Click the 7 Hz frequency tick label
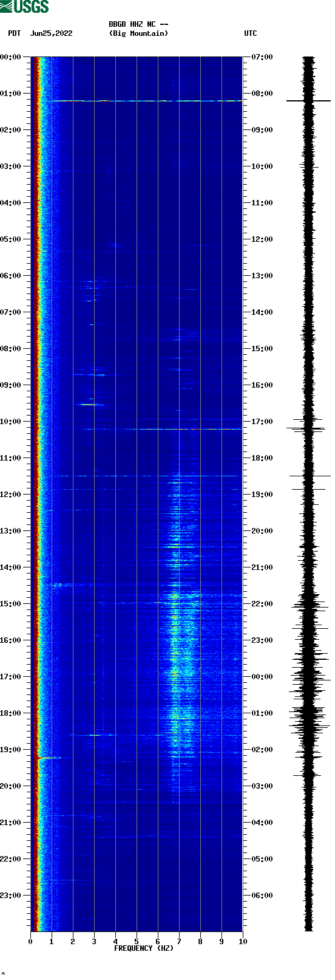Image resolution: width=335 pixels, height=980 pixels. tap(179, 942)
